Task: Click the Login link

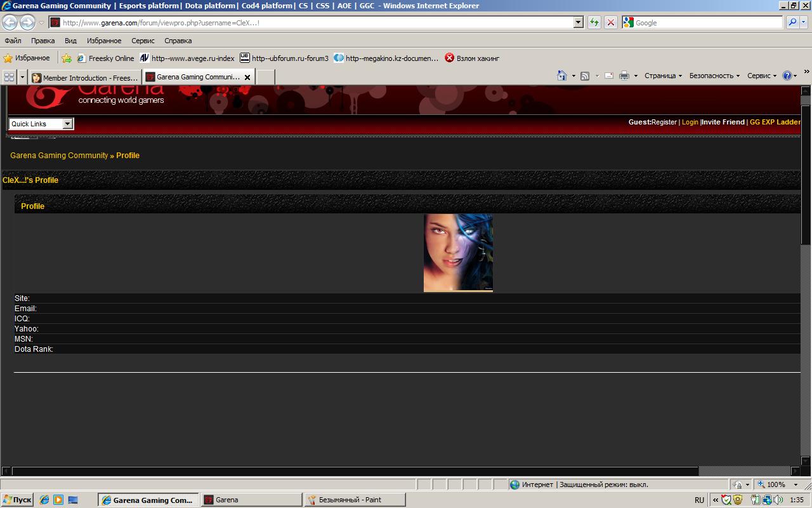Action: tap(690, 122)
